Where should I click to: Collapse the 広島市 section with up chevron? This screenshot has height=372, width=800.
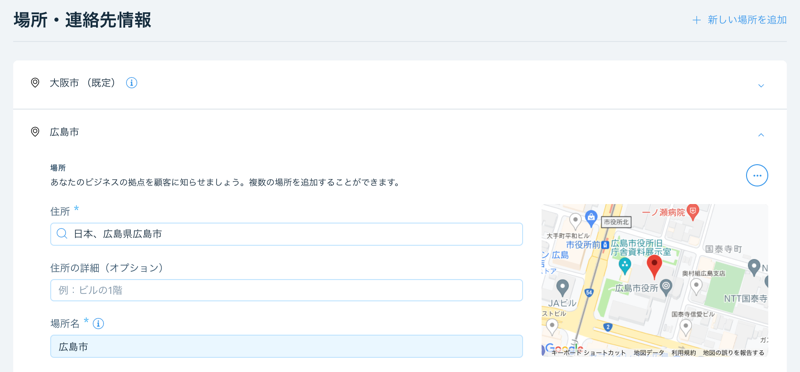[761, 135]
